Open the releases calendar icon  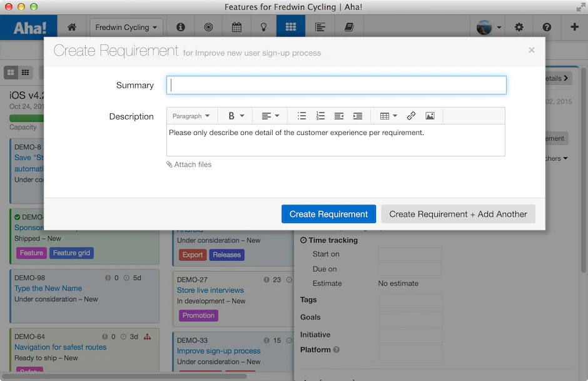coord(236,27)
